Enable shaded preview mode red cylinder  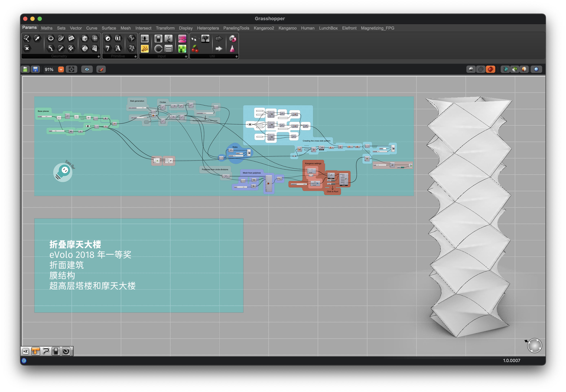click(x=490, y=69)
